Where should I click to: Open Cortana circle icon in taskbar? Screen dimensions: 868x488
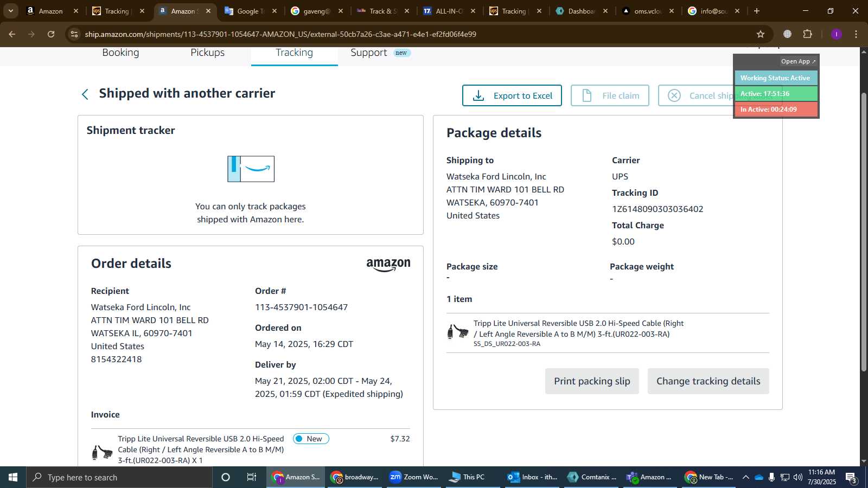pyautogui.click(x=226, y=477)
